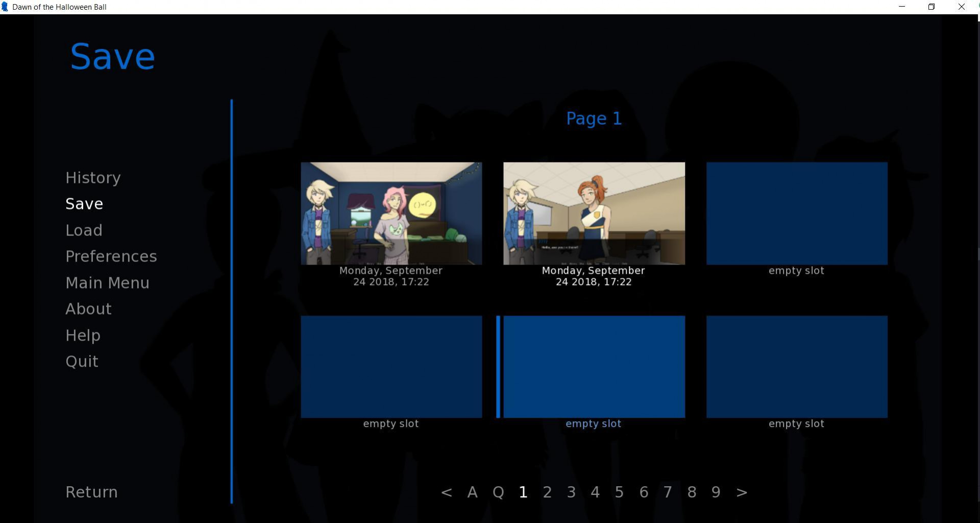Minimize the game window
Screen dimensions: 980x523
902,7
